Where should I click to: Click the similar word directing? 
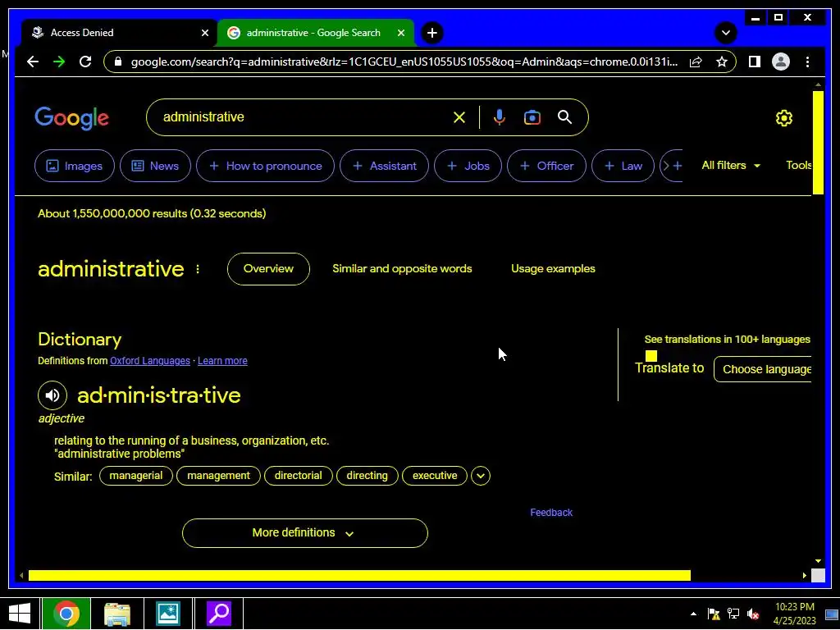367,476
